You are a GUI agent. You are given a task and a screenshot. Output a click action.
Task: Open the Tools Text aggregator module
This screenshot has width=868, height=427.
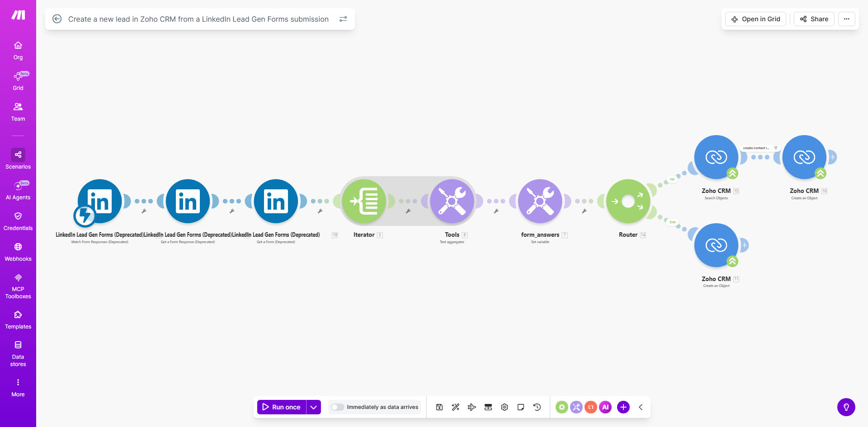452,201
